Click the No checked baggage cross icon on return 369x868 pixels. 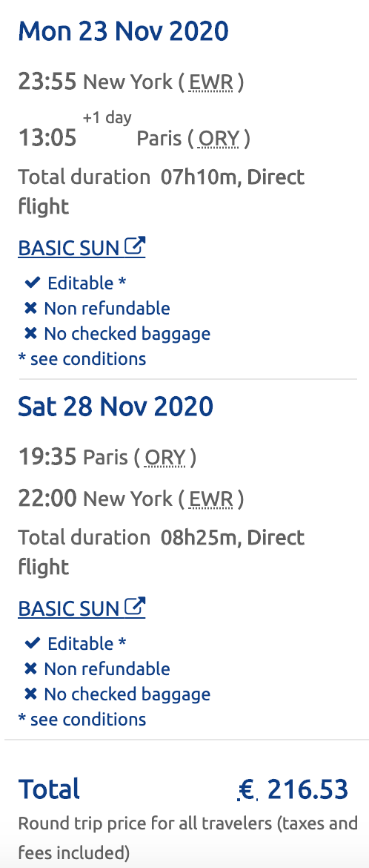31,694
